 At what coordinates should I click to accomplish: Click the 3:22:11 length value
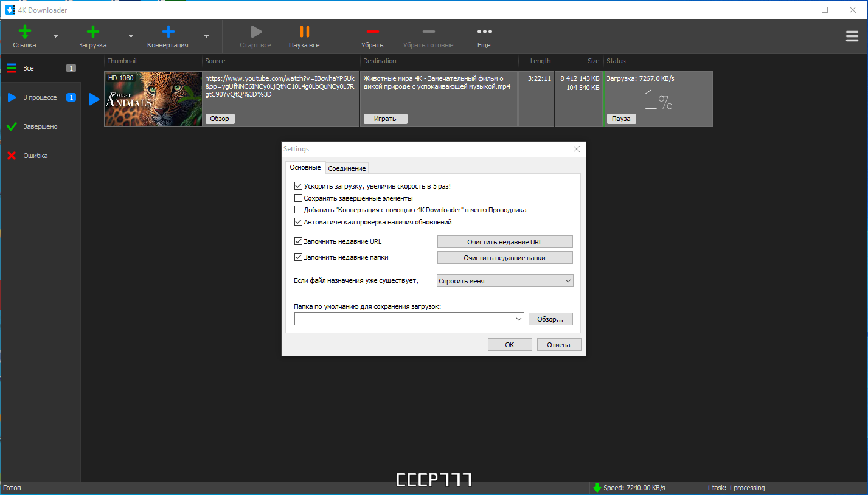pyautogui.click(x=539, y=78)
